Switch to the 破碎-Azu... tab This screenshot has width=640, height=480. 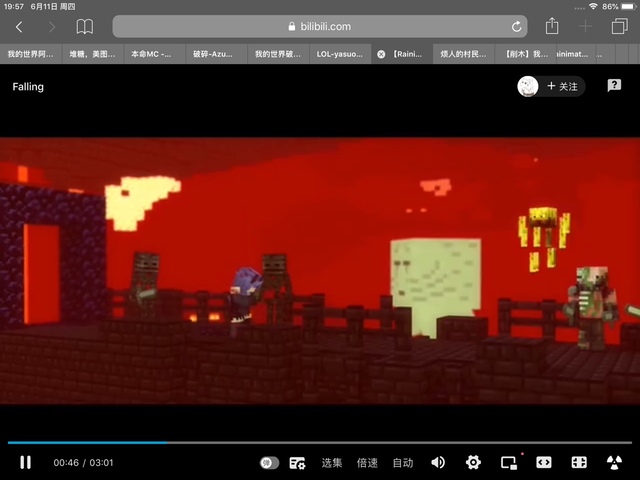pyautogui.click(x=216, y=54)
